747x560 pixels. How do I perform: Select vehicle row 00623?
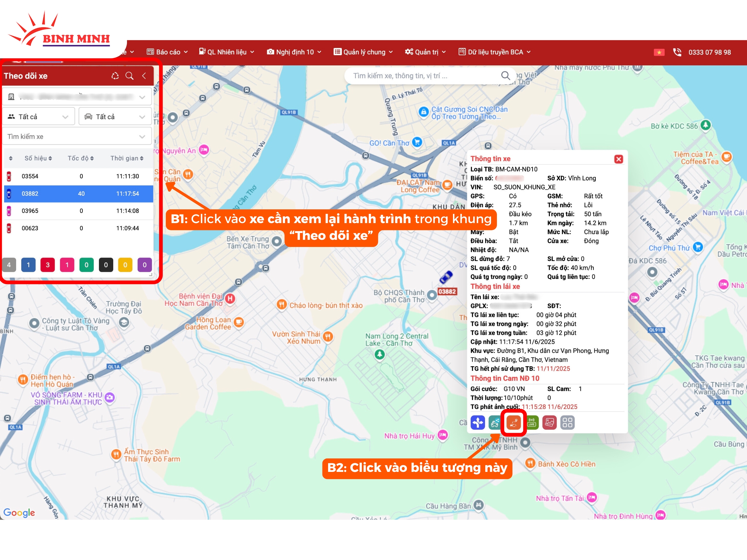click(x=78, y=228)
